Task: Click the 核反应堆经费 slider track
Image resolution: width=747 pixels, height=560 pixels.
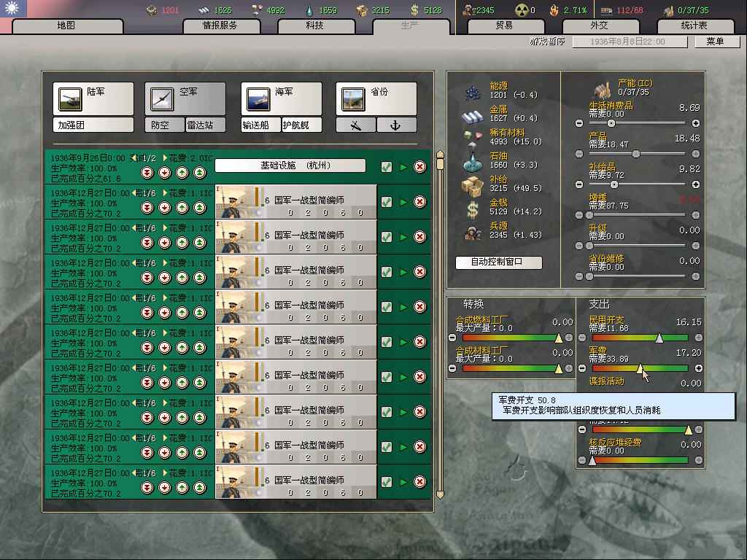Action: [x=640, y=461]
